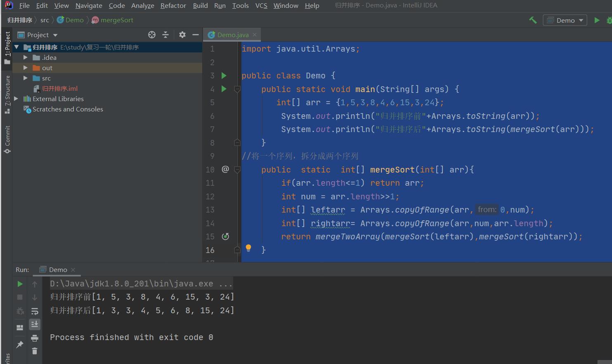Viewport: 612px width, 364px height.
Task: Open the Project view dropdown arrow
Action: click(x=55, y=35)
